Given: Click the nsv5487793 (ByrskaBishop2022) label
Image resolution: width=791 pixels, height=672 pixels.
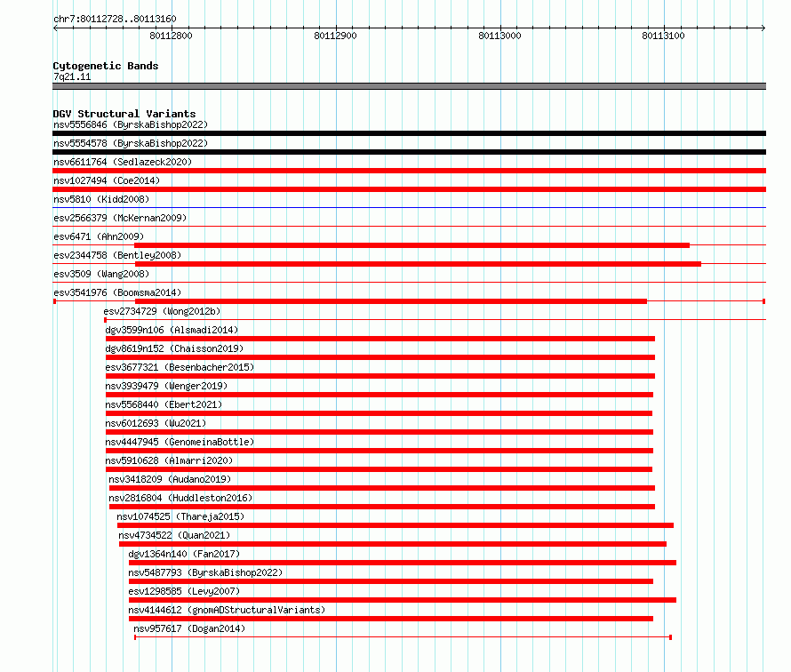Looking at the screenshot, I should pos(205,572).
